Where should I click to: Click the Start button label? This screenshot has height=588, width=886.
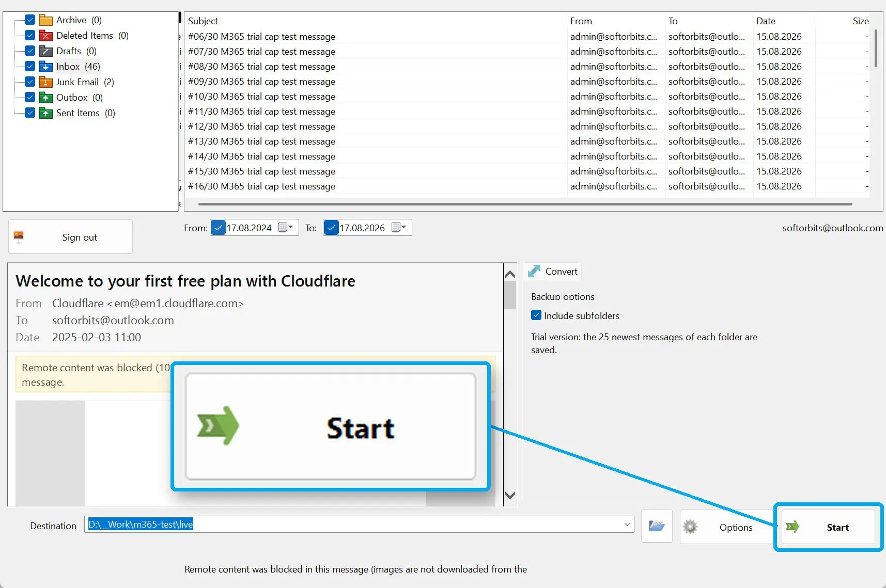tap(837, 527)
